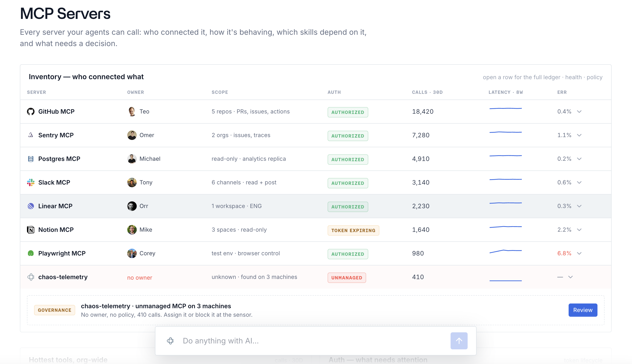Expand the Postgres MCP row chevron
Image resolution: width=632 pixels, height=364 pixels.
579,159
